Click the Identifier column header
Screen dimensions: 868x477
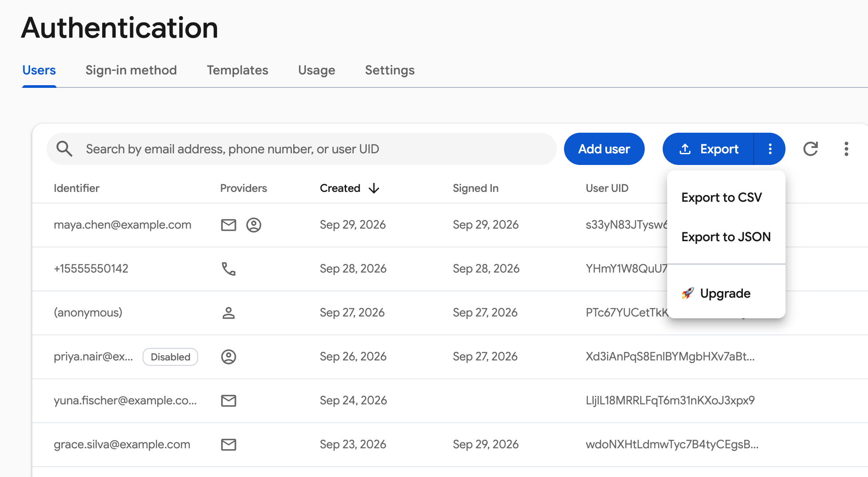(77, 188)
